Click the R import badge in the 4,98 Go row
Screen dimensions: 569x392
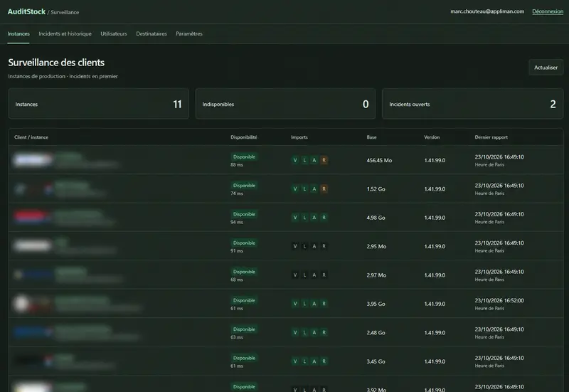click(324, 218)
